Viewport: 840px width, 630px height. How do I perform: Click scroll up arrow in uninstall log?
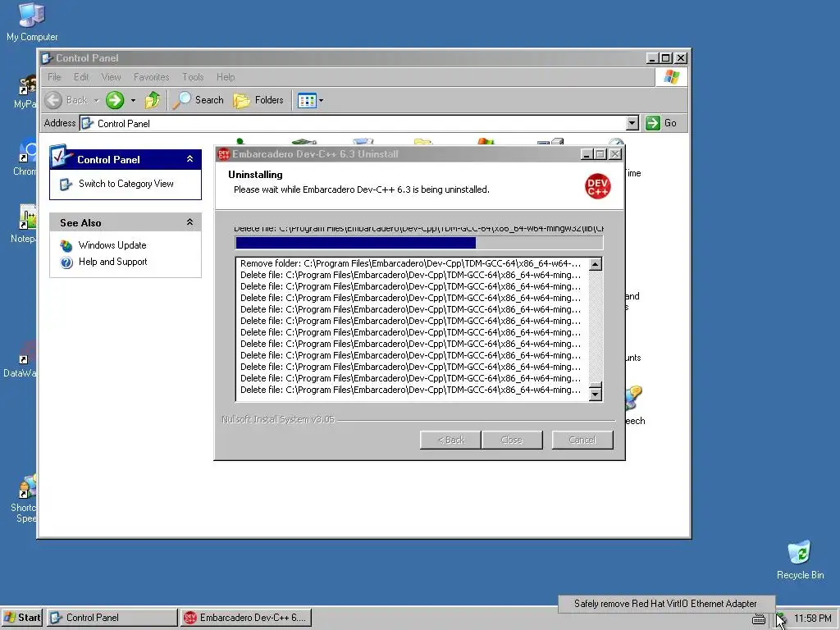tap(596, 264)
